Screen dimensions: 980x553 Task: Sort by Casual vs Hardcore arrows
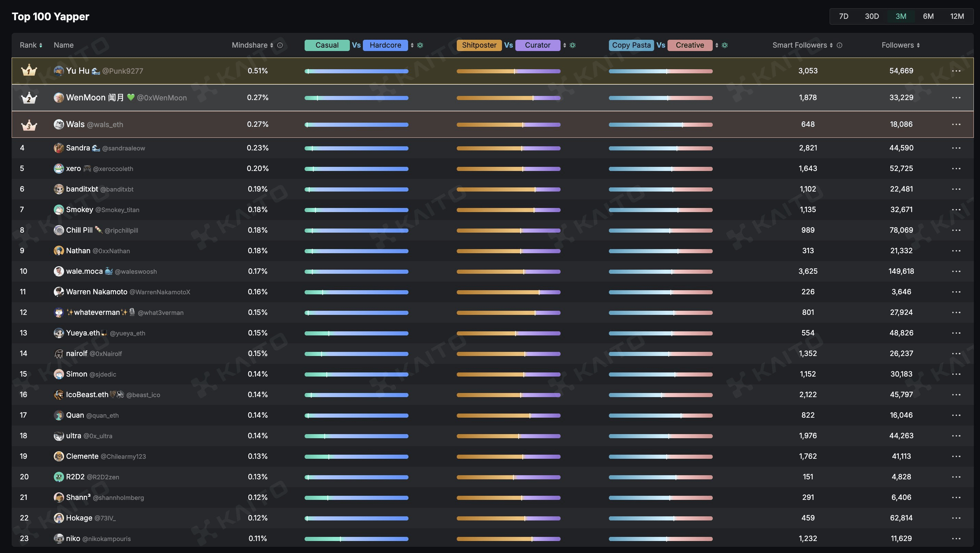412,45
